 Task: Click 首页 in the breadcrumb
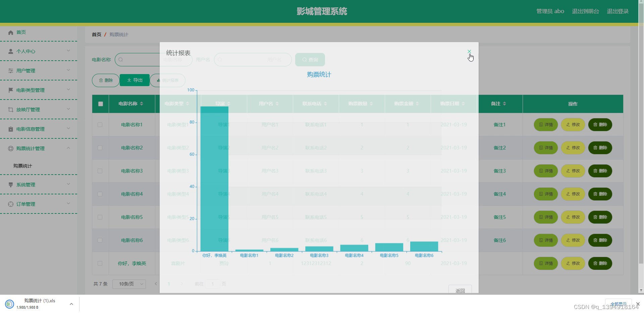point(97,35)
